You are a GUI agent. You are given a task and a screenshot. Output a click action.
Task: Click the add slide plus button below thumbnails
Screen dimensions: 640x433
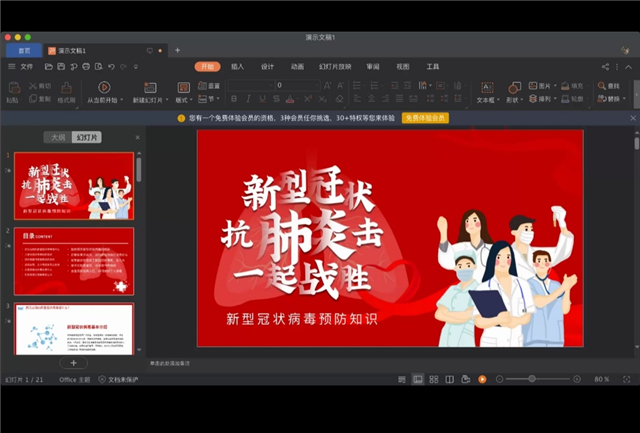tap(73, 363)
